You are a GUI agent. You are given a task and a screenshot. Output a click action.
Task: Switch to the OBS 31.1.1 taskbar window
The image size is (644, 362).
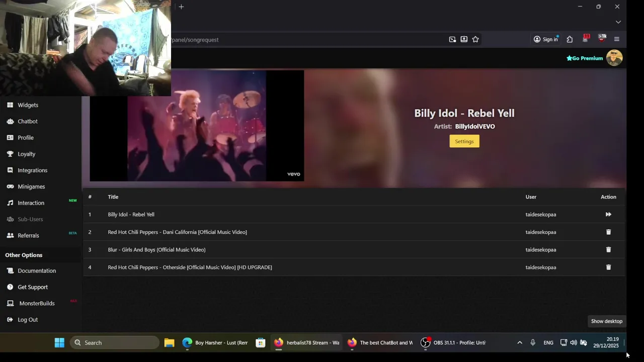(453, 343)
